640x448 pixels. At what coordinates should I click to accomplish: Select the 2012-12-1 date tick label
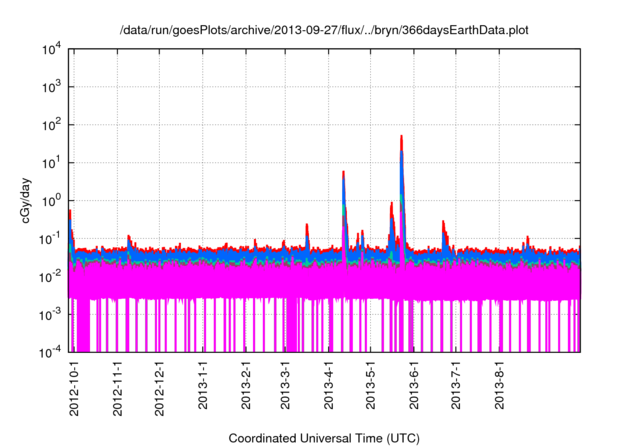coord(159,386)
